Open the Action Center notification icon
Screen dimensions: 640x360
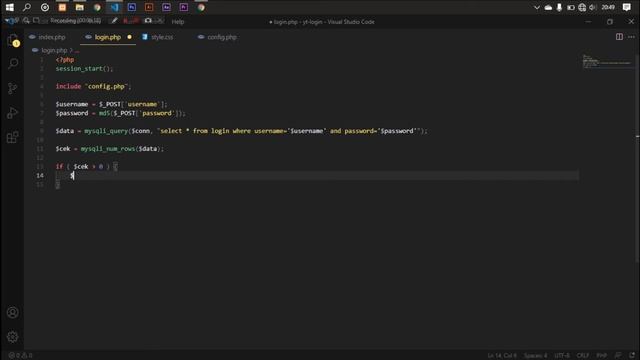click(x=627, y=7)
